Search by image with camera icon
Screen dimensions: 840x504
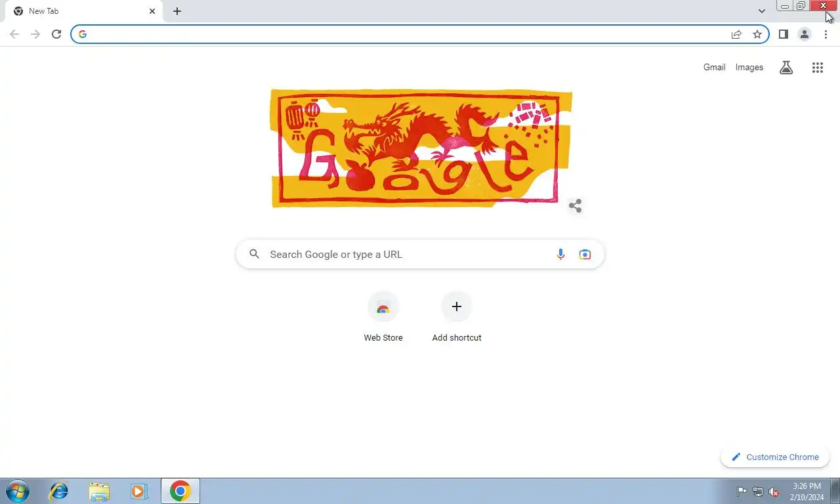(x=585, y=255)
